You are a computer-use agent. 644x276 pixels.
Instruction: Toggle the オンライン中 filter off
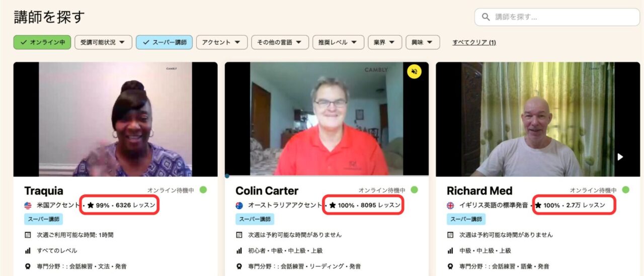pos(42,42)
